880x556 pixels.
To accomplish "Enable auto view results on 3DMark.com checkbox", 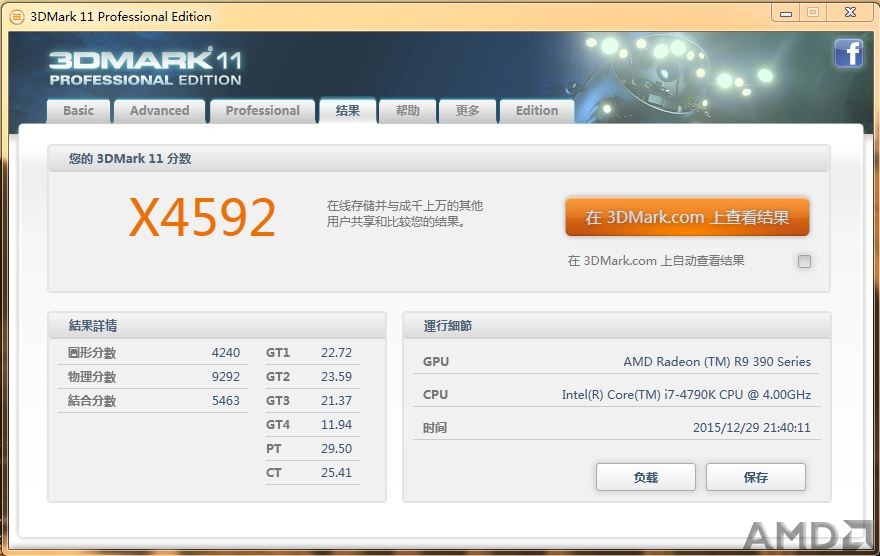I will (804, 261).
